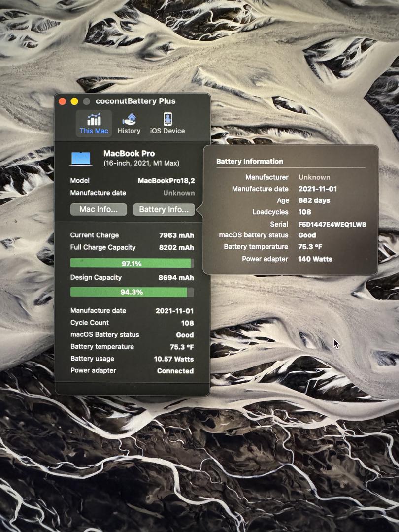Click the gray disabled zoom window button
The height and width of the screenshot is (532, 399).
point(86,101)
